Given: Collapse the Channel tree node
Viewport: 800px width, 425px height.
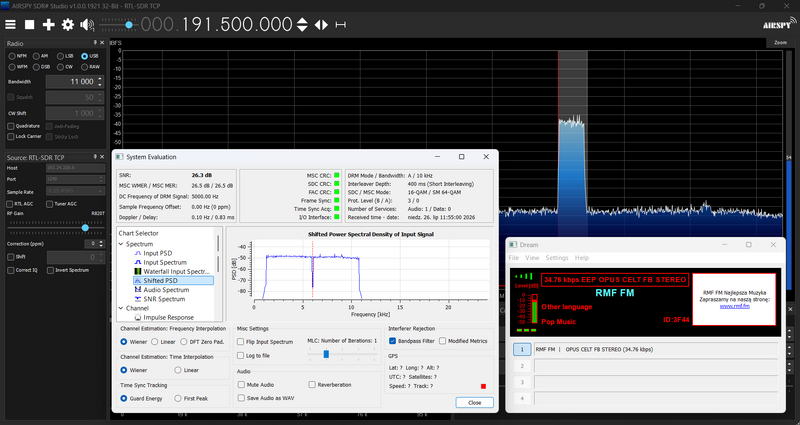Looking at the screenshot, I should [x=121, y=308].
